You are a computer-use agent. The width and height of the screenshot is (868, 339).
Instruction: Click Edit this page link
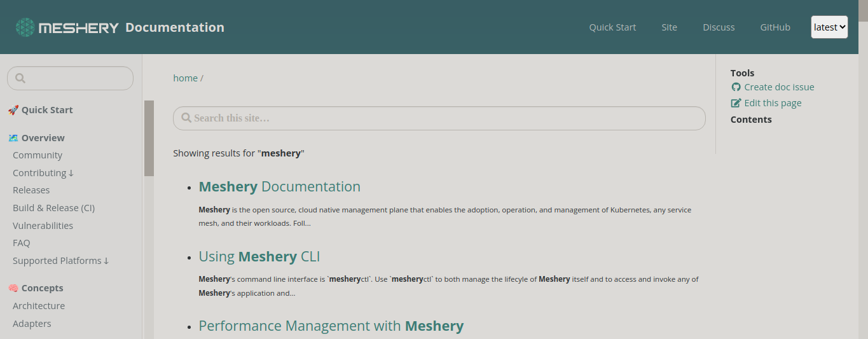[773, 103]
